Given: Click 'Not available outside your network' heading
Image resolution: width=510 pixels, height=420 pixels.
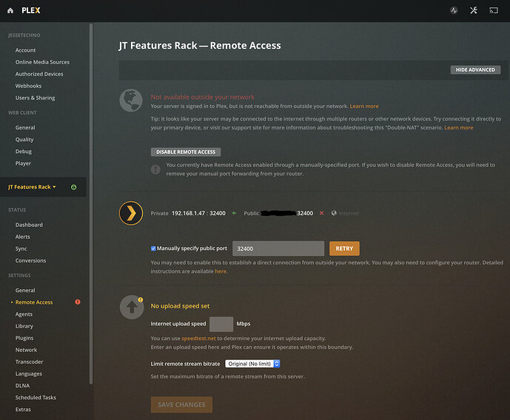Looking at the screenshot, I should point(202,97).
